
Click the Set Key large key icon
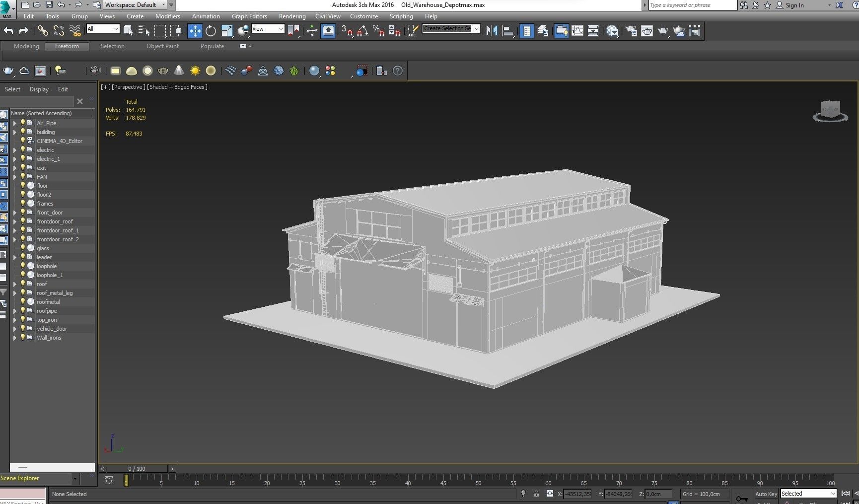pos(742,498)
